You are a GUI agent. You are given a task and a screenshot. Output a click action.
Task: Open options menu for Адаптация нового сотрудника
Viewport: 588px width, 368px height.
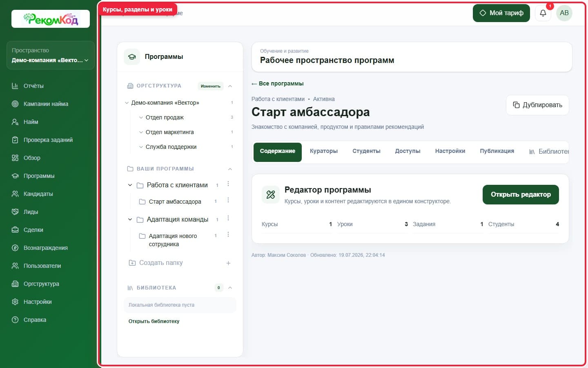tap(228, 235)
